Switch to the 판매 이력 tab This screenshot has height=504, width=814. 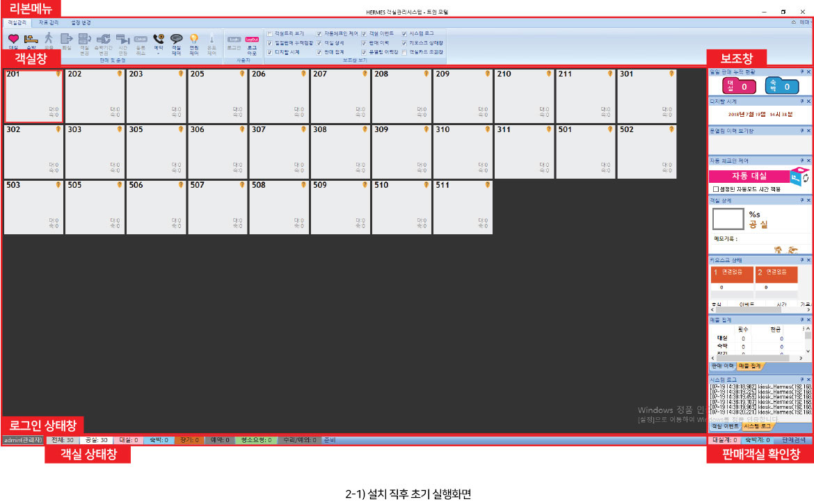(x=722, y=366)
